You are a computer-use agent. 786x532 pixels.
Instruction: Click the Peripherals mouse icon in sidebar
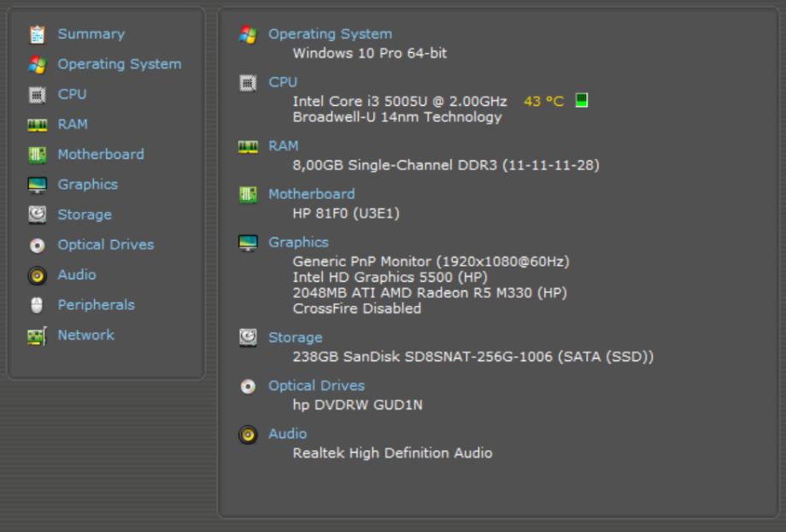tap(37, 305)
